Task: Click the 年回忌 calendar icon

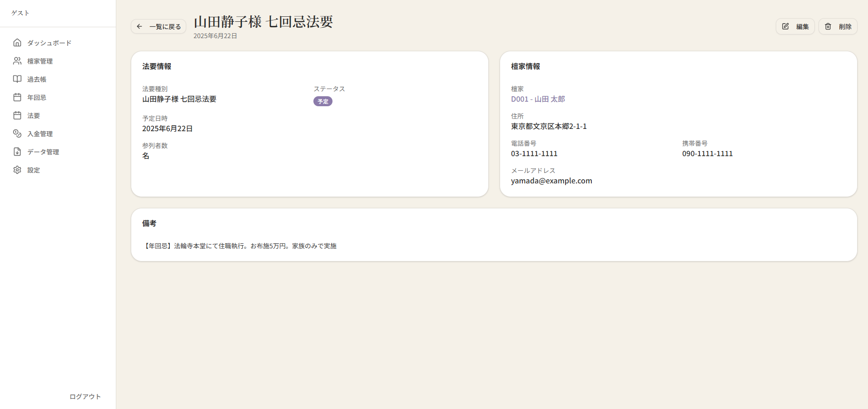Action: pyautogui.click(x=17, y=97)
